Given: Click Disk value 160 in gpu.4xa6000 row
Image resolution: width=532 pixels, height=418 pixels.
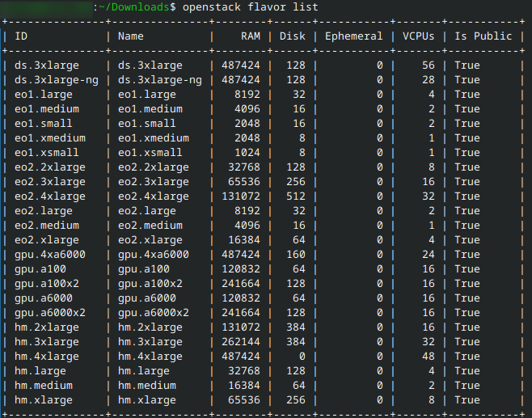Looking at the screenshot, I should point(296,255).
